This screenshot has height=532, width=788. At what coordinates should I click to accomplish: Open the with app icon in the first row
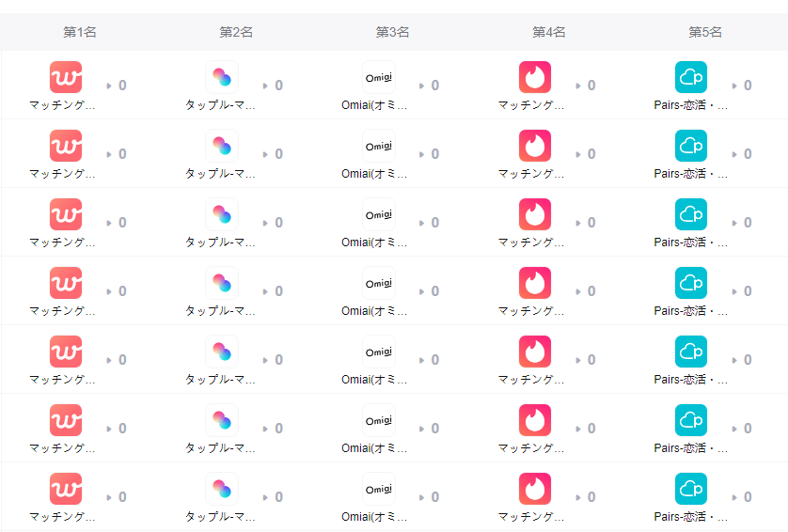point(66,77)
